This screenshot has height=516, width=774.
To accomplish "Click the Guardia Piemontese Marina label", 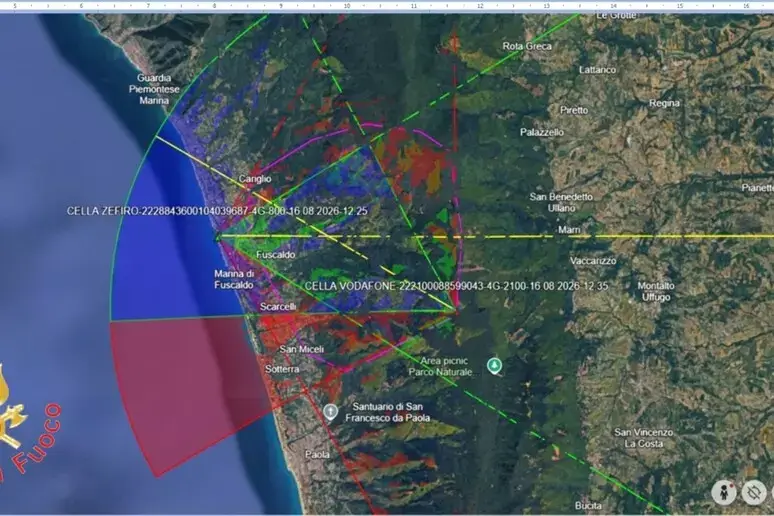I will point(154,89).
